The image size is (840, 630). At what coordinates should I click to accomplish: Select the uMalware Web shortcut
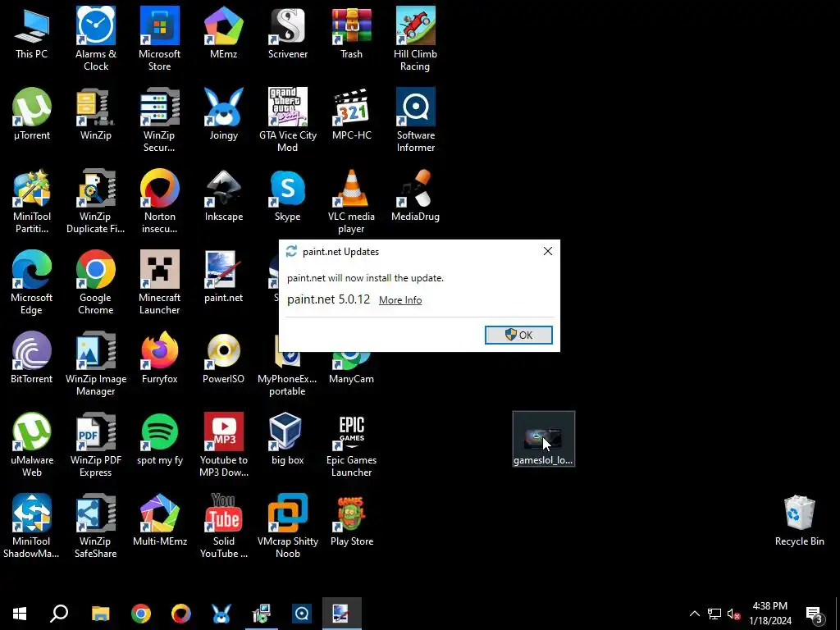pyautogui.click(x=32, y=445)
